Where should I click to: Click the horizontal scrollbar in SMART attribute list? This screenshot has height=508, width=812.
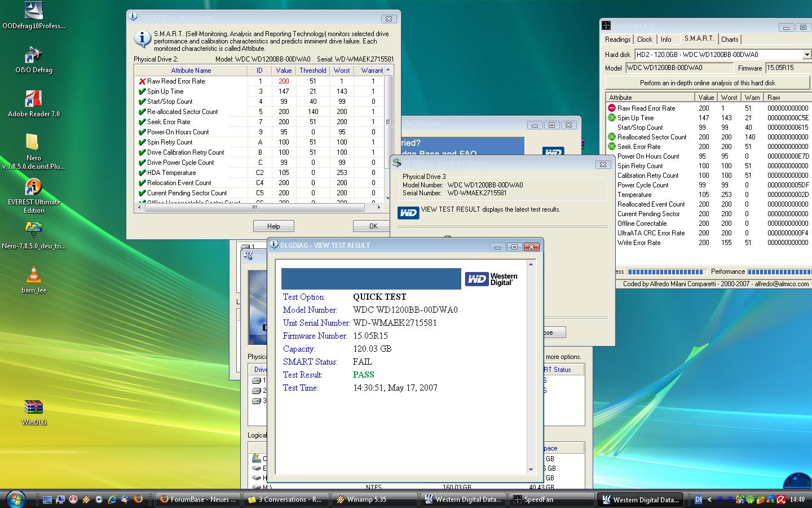pos(254,207)
